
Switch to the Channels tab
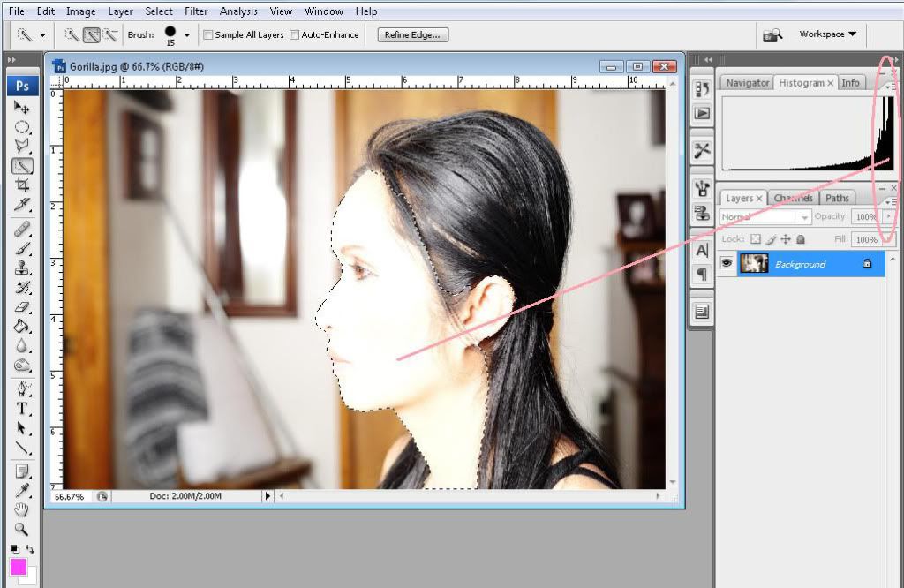[793, 199]
